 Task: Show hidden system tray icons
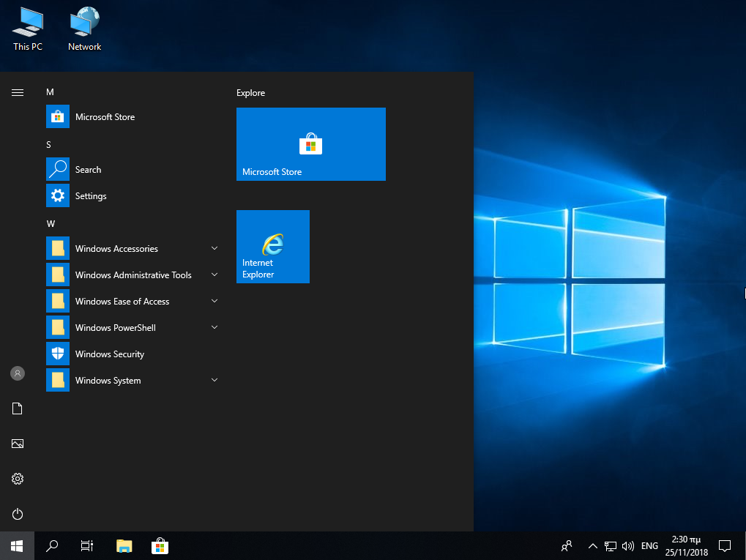(592, 545)
